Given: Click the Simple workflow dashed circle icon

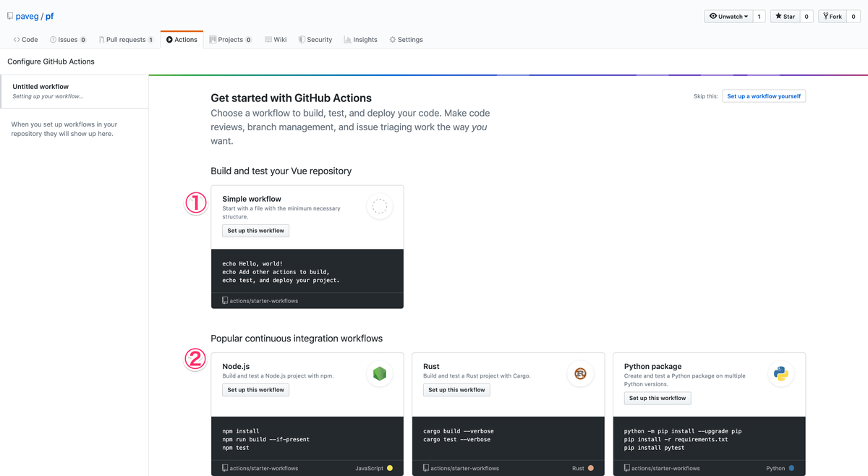Looking at the screenshot, I should 380,207.
